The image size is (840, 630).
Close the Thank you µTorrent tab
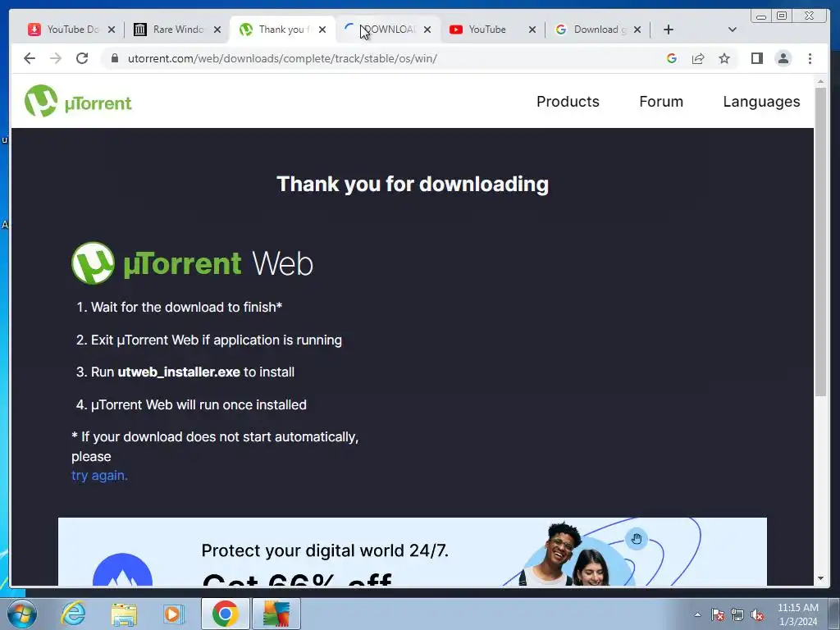[322, 30]
